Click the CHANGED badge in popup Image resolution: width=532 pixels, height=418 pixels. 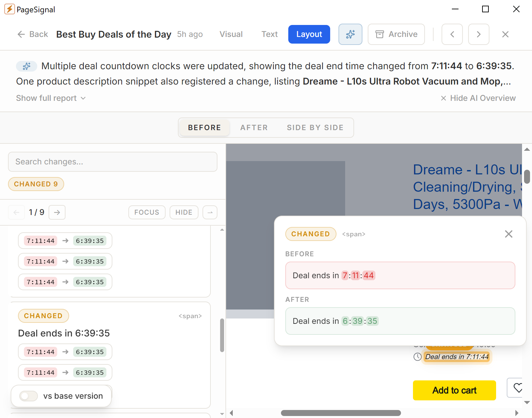[311, 234]
